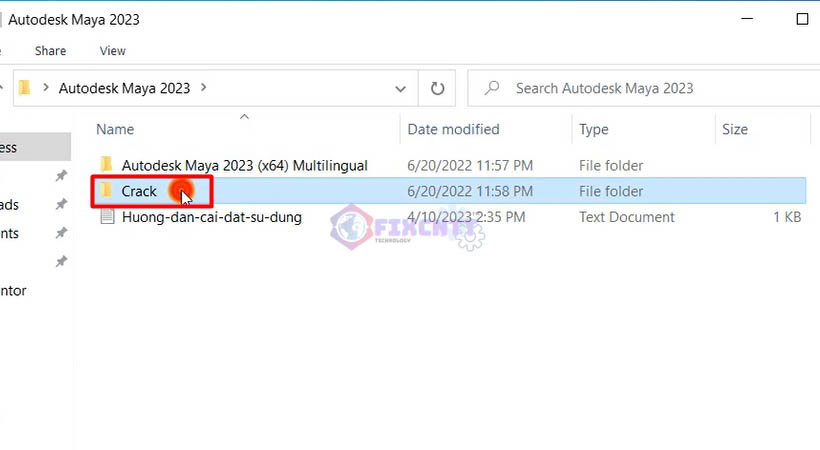
Task: Click the pin icon next to Downloads
Action: click(x=61, y=204)
